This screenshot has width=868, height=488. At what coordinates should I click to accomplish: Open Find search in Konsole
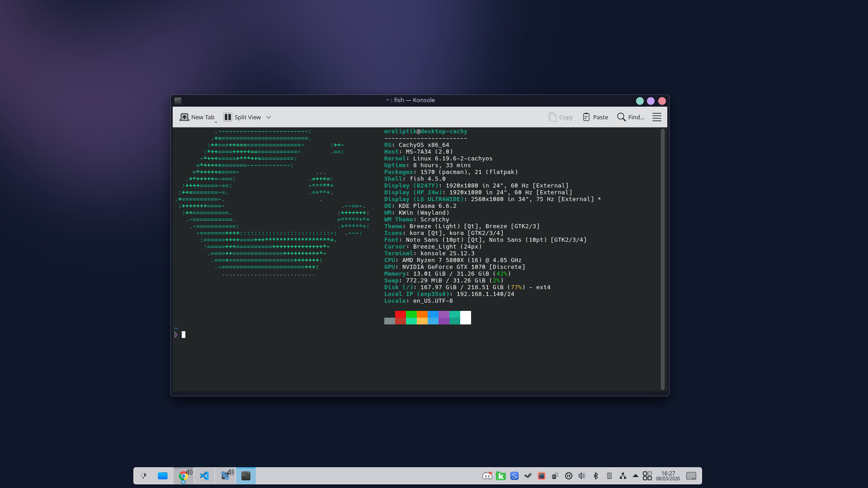(x=631, y=117)
